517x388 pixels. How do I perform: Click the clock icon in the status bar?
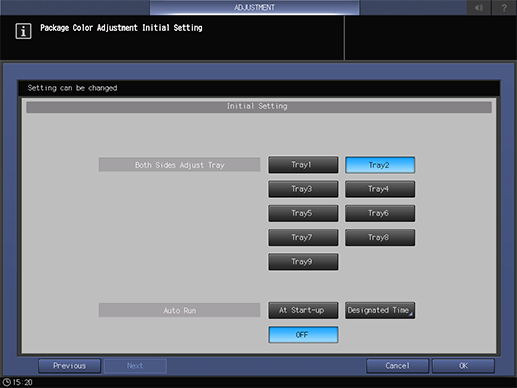click(6, 382)
